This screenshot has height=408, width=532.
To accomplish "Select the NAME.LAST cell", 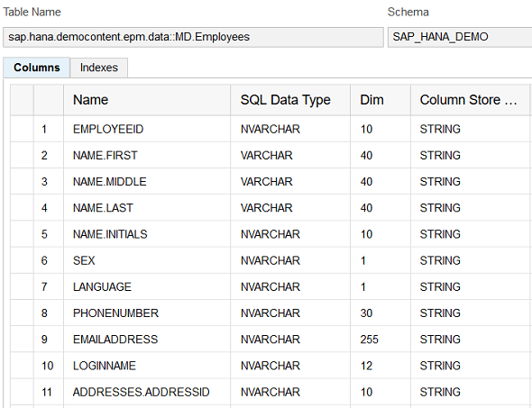I will point(147,208).
